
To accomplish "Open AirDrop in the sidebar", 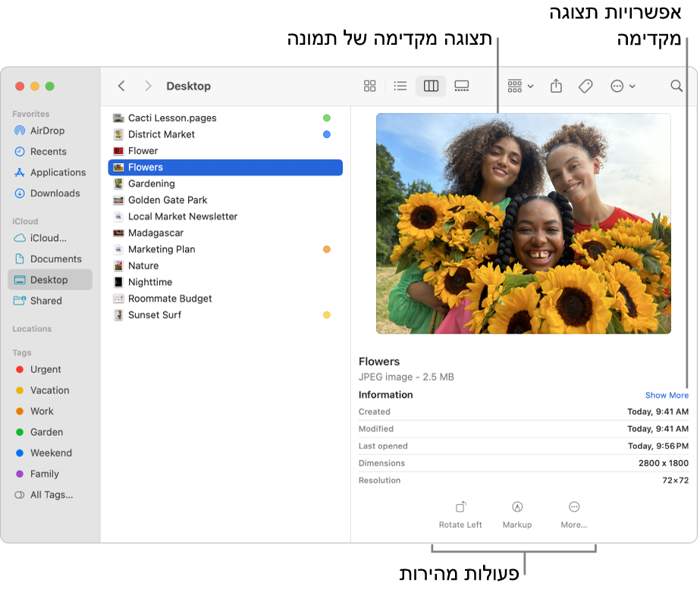I will click(50, 130).
